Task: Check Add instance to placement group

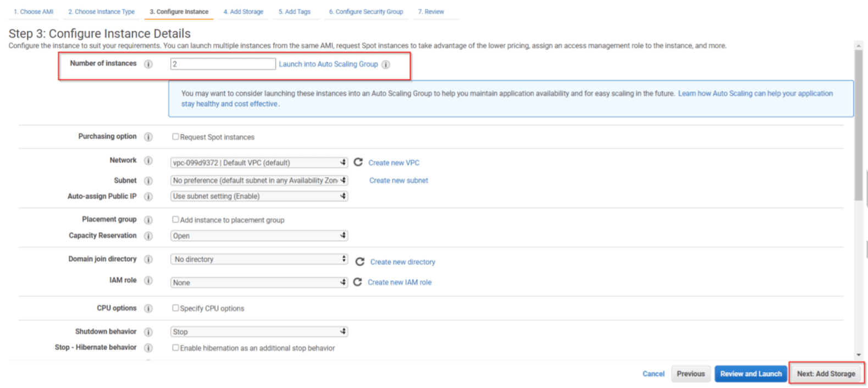Action: (175, 219)
